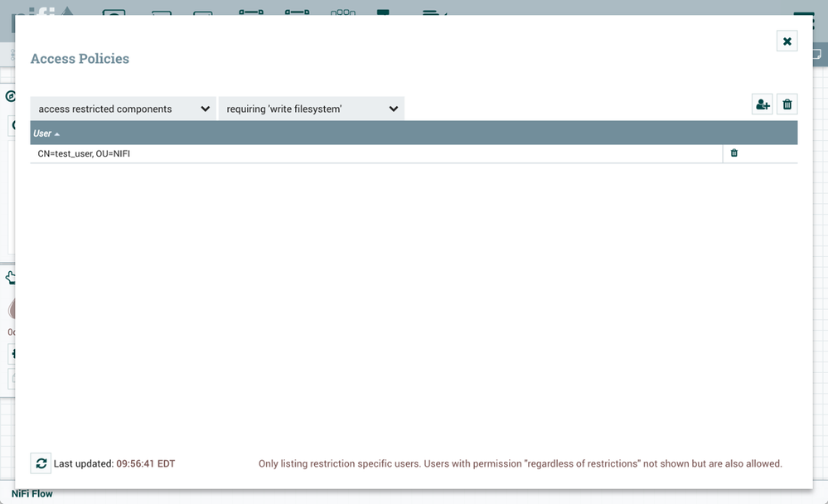Refresh the access policies listing
Image resolution: width=828 pixels, height=504 pixels.
click(x=41, y=463)
